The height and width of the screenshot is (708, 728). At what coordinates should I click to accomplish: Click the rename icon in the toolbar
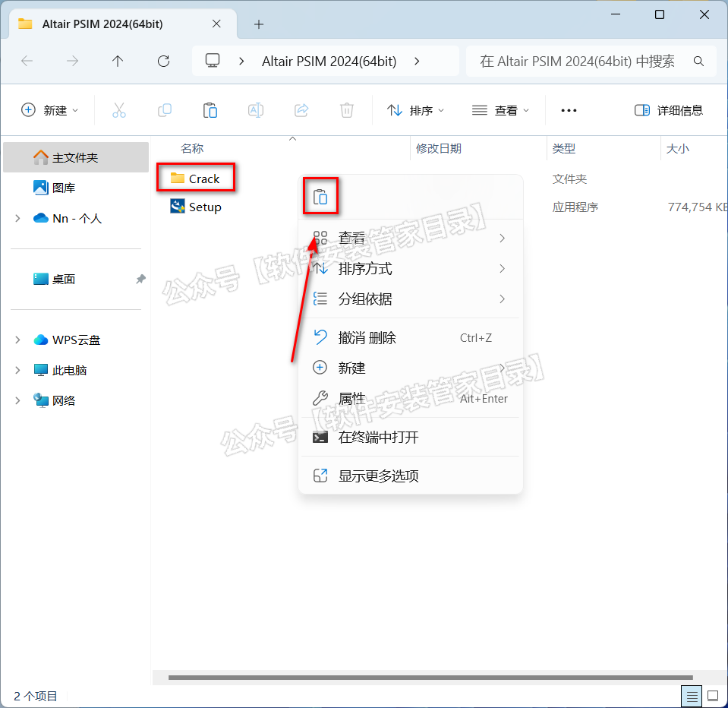click(x=256, y=111)
